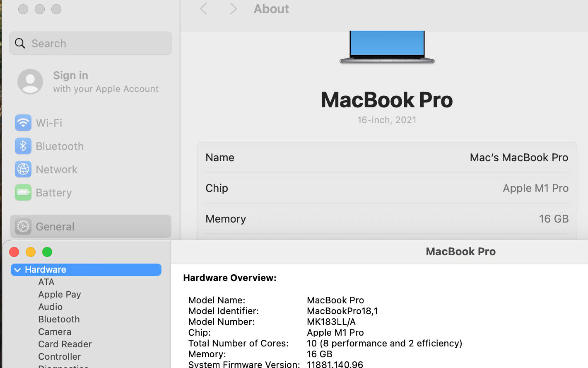The height and width of the screenshot is (368, 588).
Task: Click the Network globe icon
Action: [x=23, y=169]
